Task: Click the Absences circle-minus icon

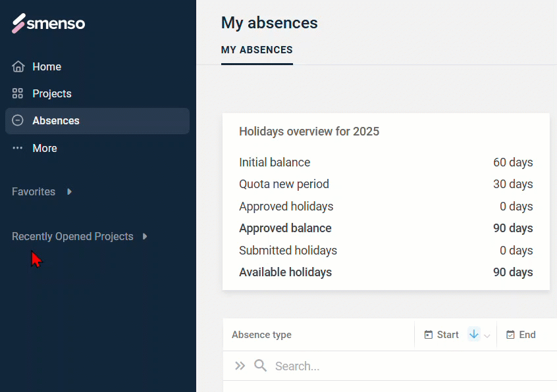Action: (x=17, y=120)
